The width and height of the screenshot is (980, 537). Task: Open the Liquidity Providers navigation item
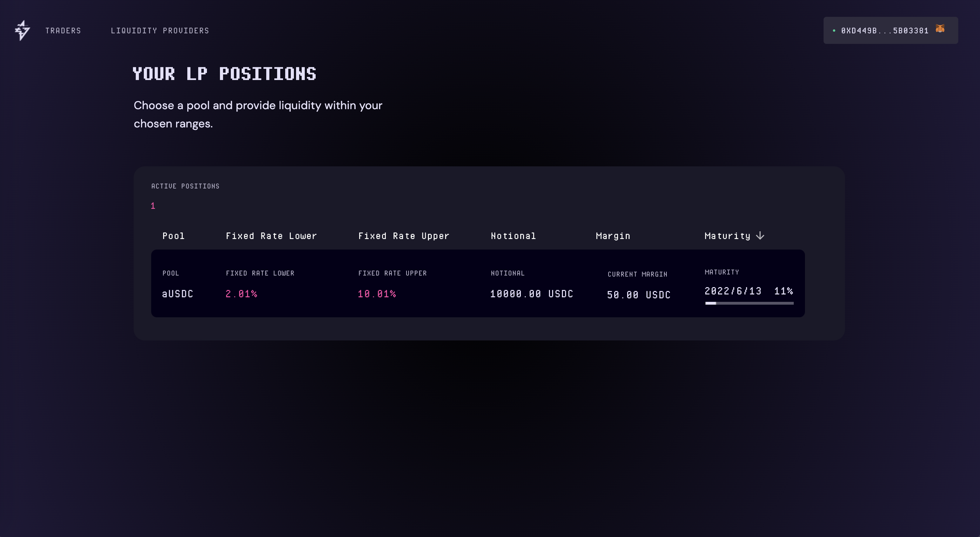160,31
